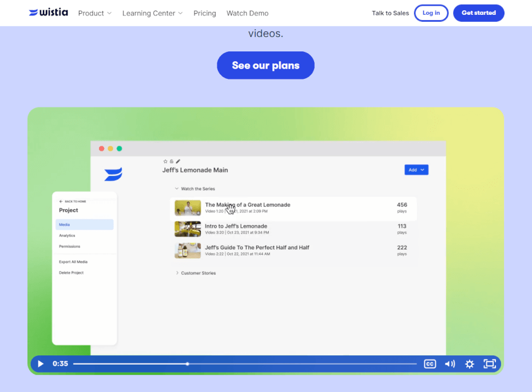
Task: Click the Wistia logo in the top navbar
Action: [48, 12]
